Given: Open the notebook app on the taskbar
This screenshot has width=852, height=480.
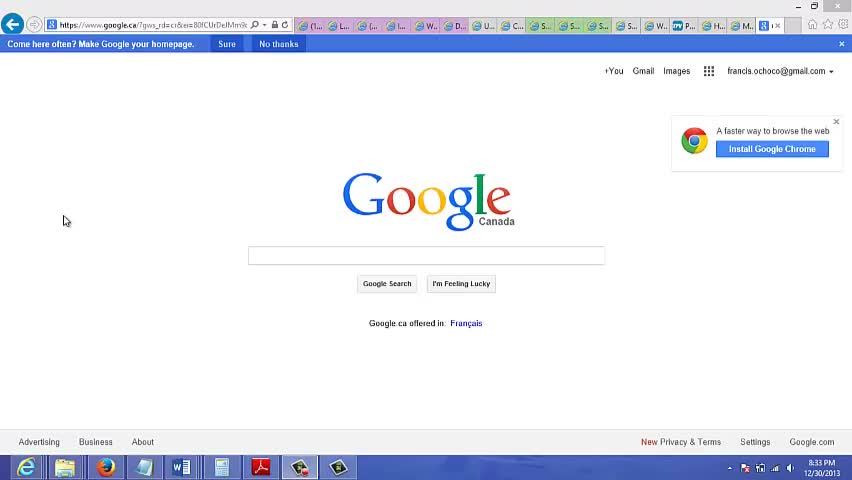Looking at the screenshot, I should coord(145,467).
